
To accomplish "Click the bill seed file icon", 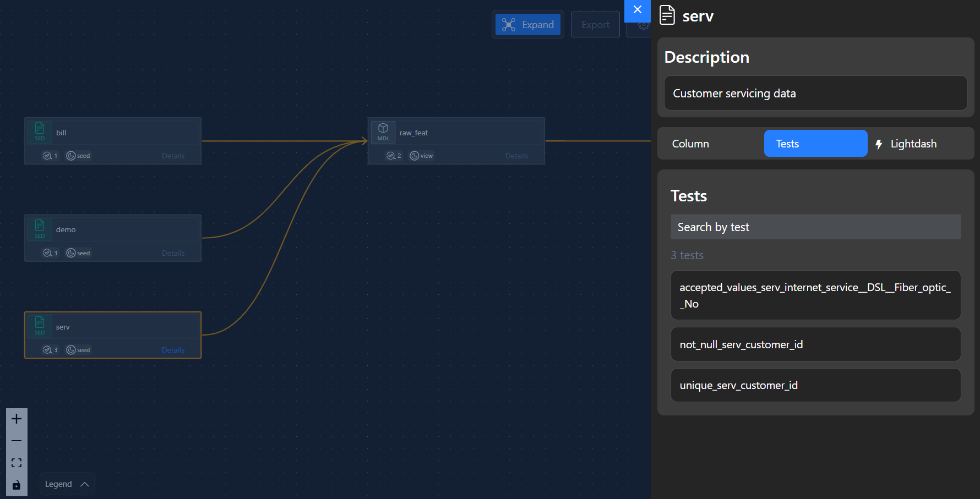I will [40, 129].
